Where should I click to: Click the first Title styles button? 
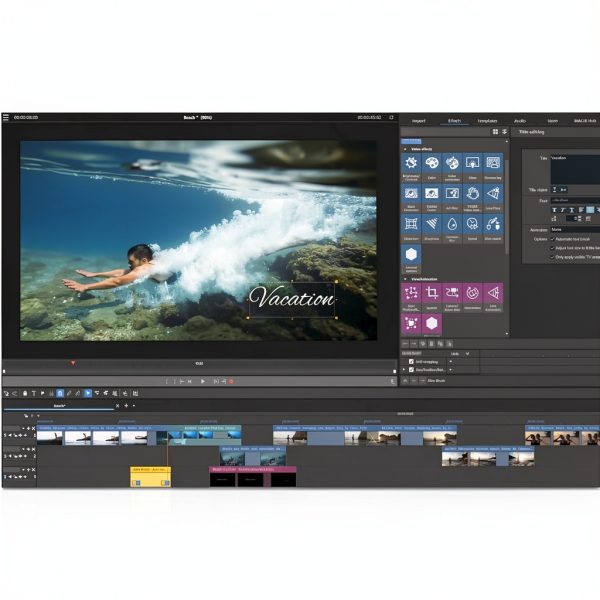coord(554,190)
